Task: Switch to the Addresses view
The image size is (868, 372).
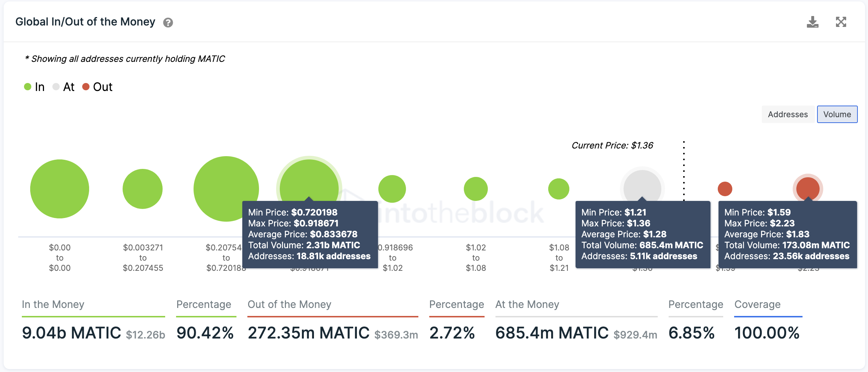Action: 788,114
